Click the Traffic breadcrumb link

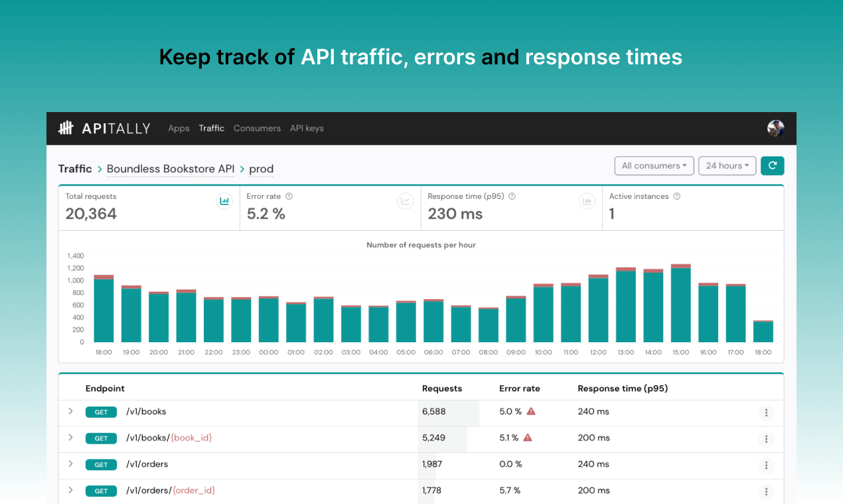(x=75, y=168)
